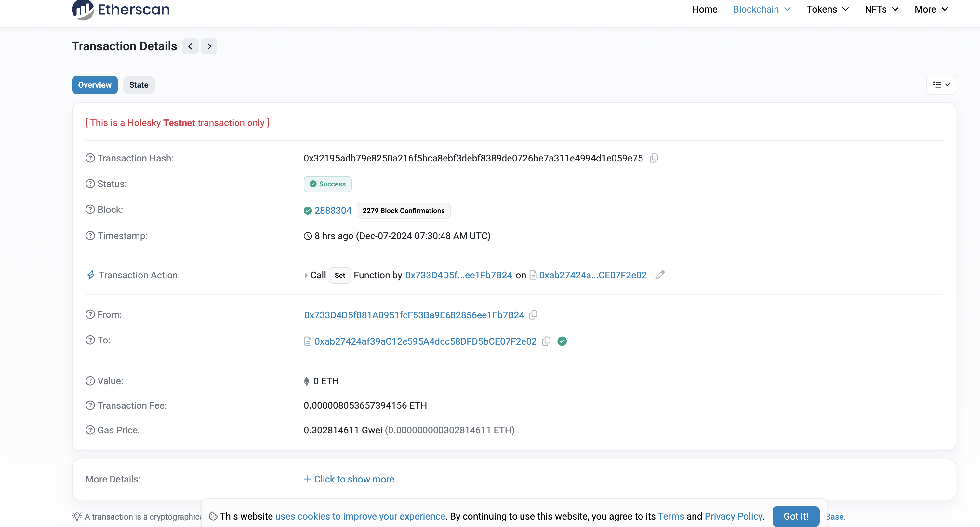Go to previous transaction arrow
Image resolution: width=980 pixels, height=527 pixels.
click(x=190, y=46)
